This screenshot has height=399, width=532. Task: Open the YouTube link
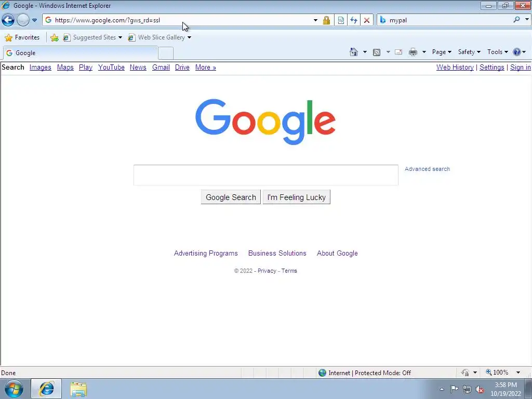tap(111, 67)
